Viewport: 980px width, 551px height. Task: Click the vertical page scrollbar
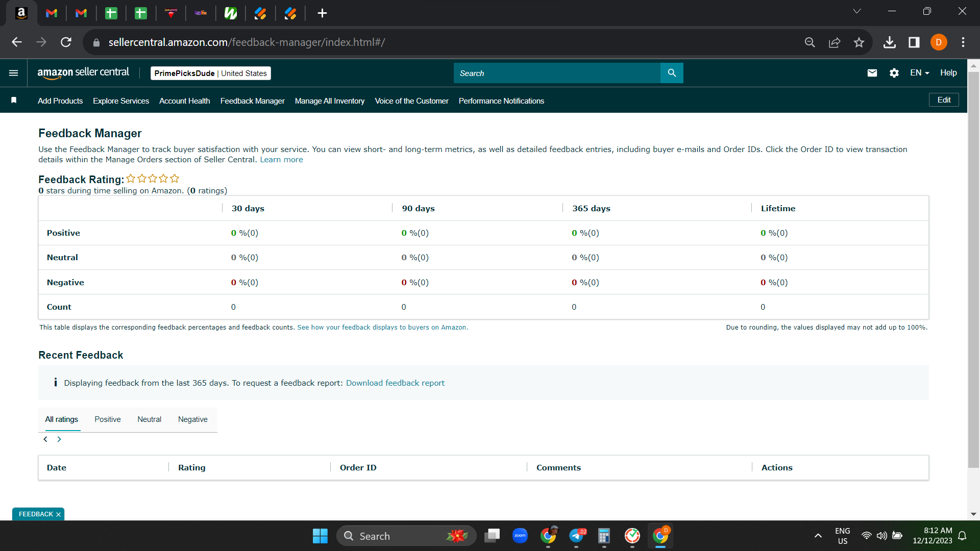(x=973, y=269)
